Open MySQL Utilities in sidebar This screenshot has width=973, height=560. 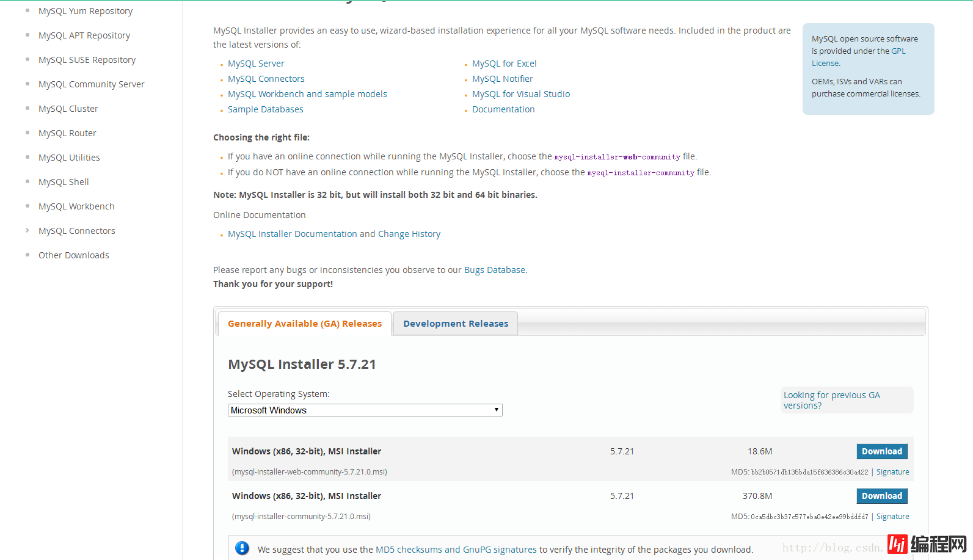(69, 158)
